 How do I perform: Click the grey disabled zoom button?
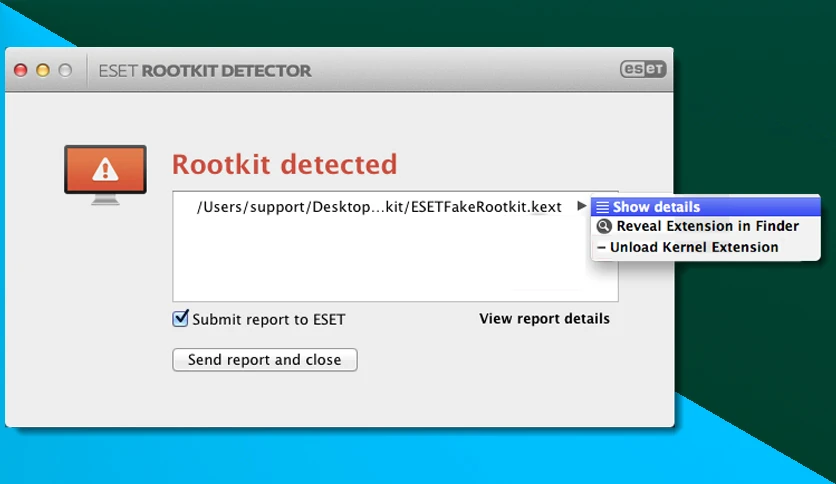(x=66, y=70)
